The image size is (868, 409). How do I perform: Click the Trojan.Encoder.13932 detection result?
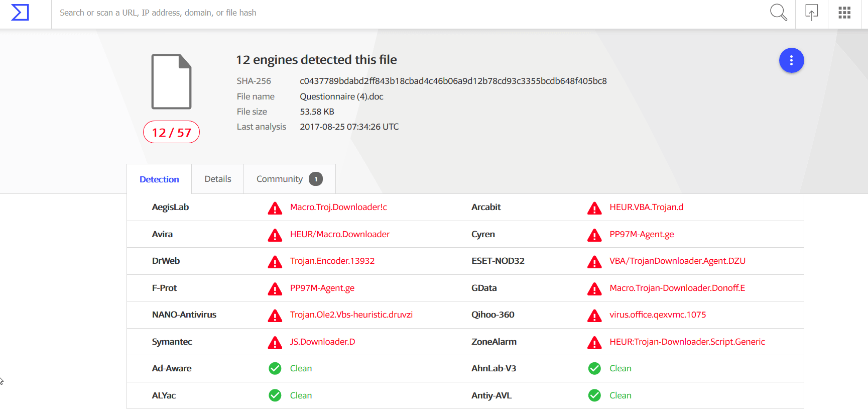(x=332, y=261)
